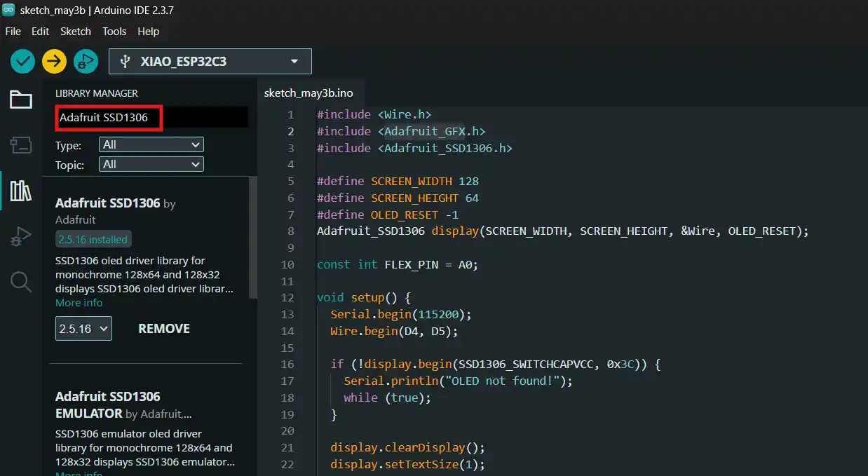Upload sketch with the arrow button

pos(54,61)
